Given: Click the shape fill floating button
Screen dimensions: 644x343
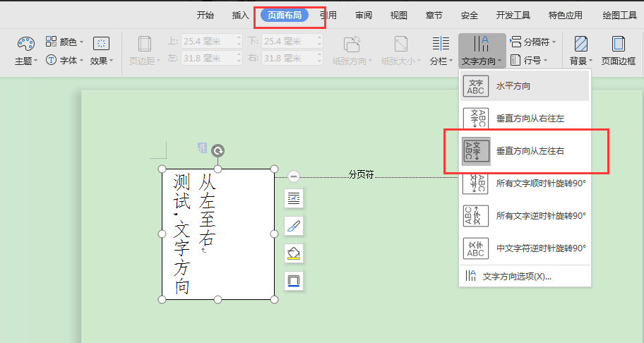Looking at the screenshot, I should [x=294, y=253].
